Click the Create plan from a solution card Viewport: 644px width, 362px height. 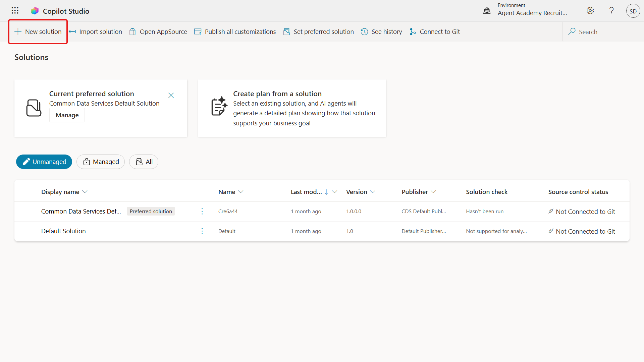point(292,108)
